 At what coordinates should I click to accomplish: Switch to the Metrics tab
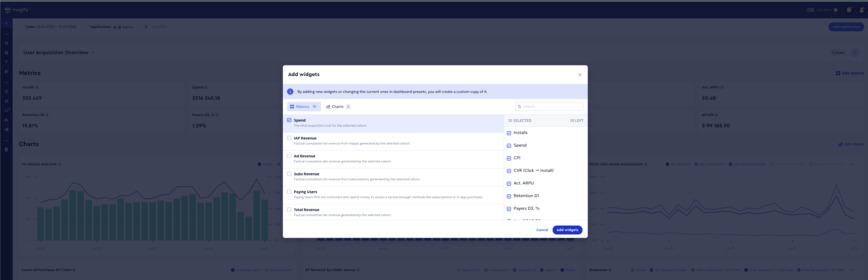coord(304,107)
